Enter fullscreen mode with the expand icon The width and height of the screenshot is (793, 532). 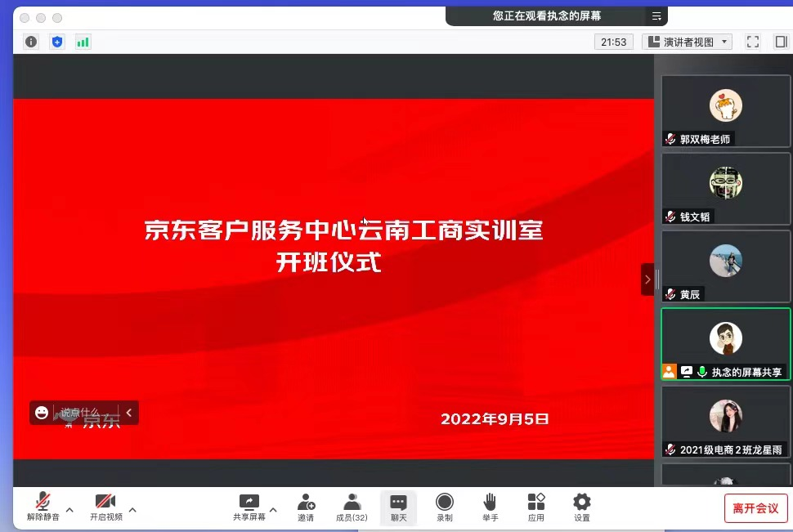(752, 41)
